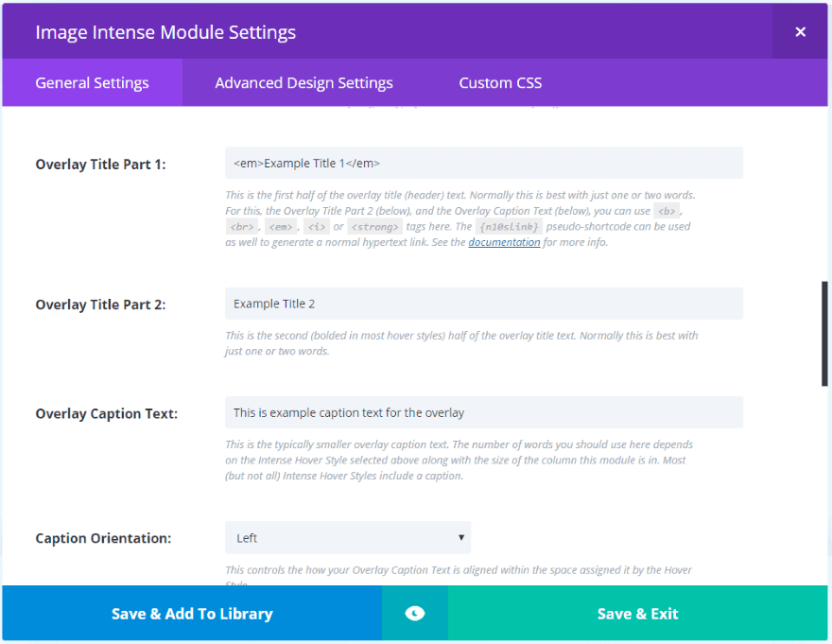
Task: Switch to the General Settings tab
Action: [x=92, y=83]
